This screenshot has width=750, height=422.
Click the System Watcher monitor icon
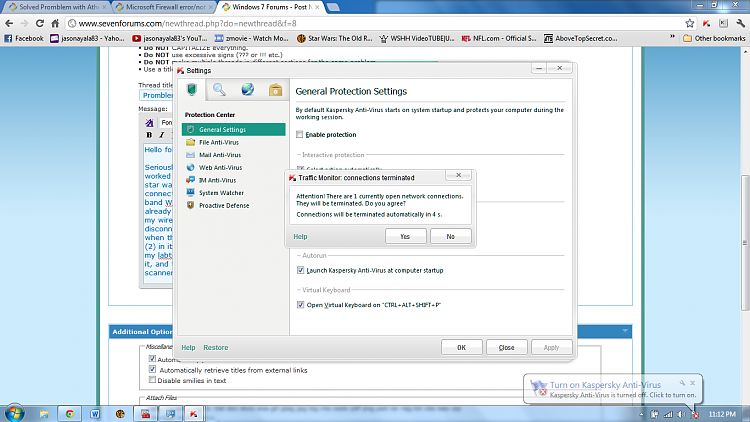[x=190, y=192]
